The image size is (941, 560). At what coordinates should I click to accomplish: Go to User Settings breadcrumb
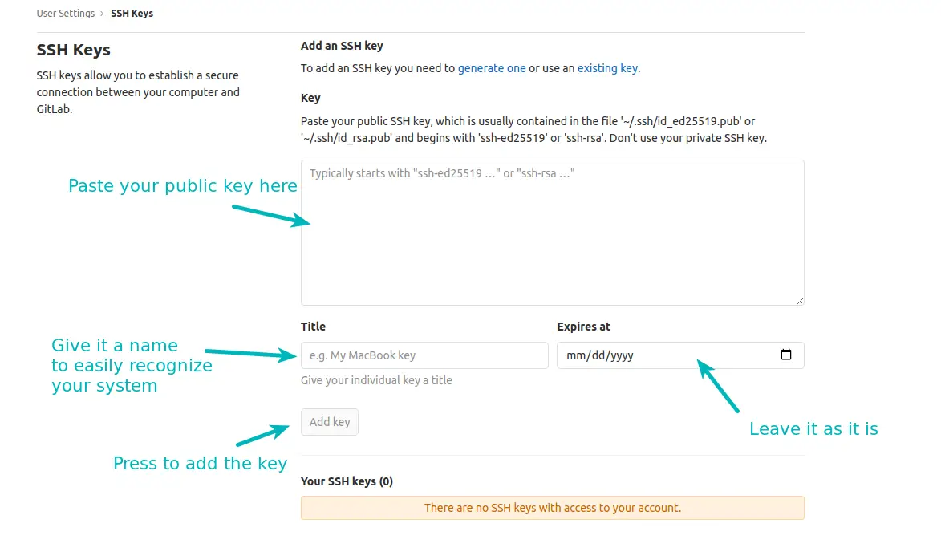click(65, 14)
